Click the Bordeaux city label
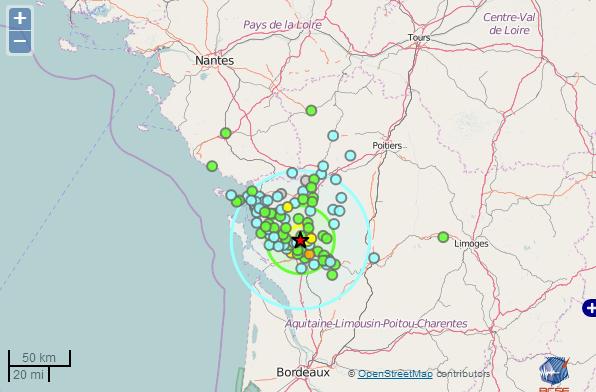This screenshot has width=596, height=392. point(303,372)
